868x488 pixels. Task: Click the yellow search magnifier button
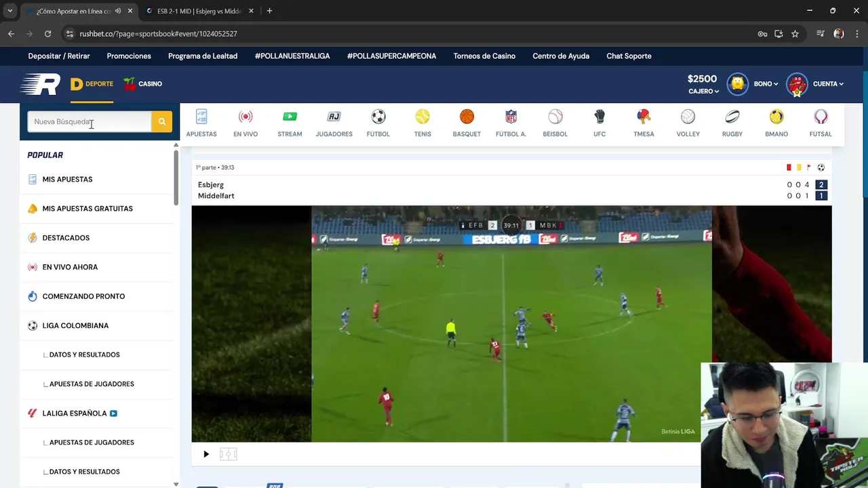(x=162, y=121)
